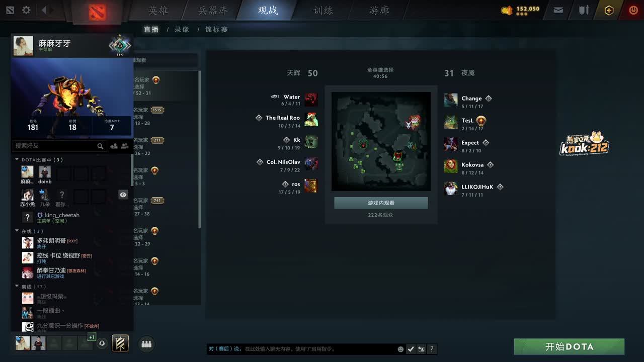Viewport: 644px width, 362px height.
Task: Click the emoticon smiley icon in chat bar
Action: click(400, 349)
